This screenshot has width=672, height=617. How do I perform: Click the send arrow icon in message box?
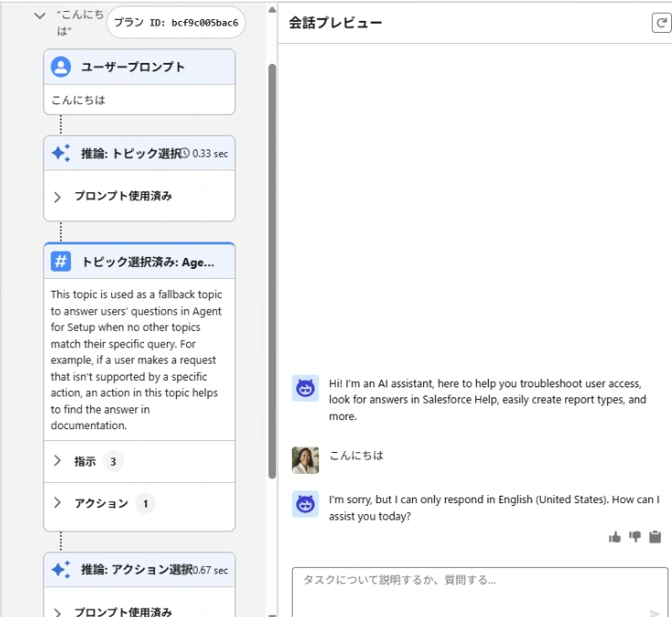pos(655,613)
